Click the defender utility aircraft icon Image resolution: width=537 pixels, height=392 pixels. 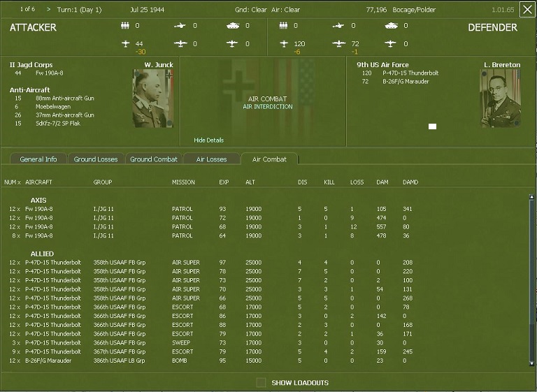click(x=390, y=44)
